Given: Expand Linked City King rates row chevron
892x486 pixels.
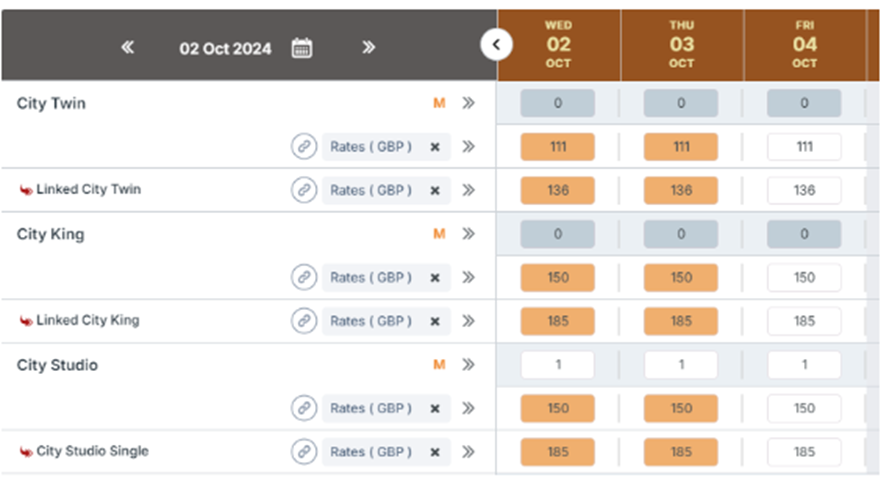Looking at the screenshot, I should pos(468,321).
